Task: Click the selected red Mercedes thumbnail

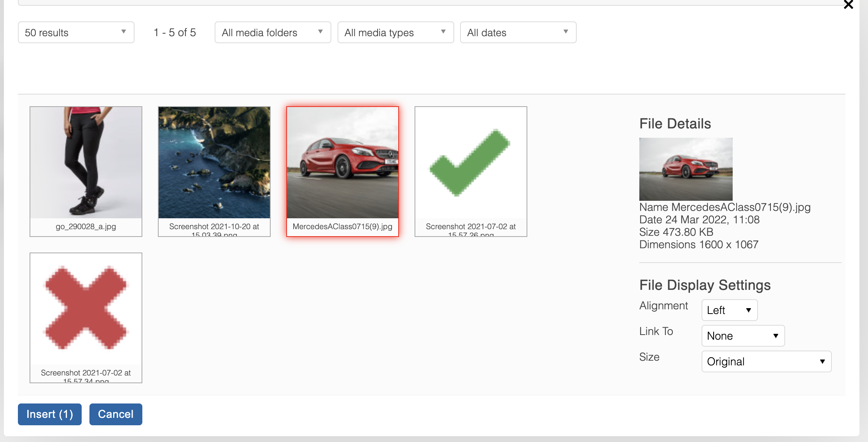Action: click(x=343, y=163)
